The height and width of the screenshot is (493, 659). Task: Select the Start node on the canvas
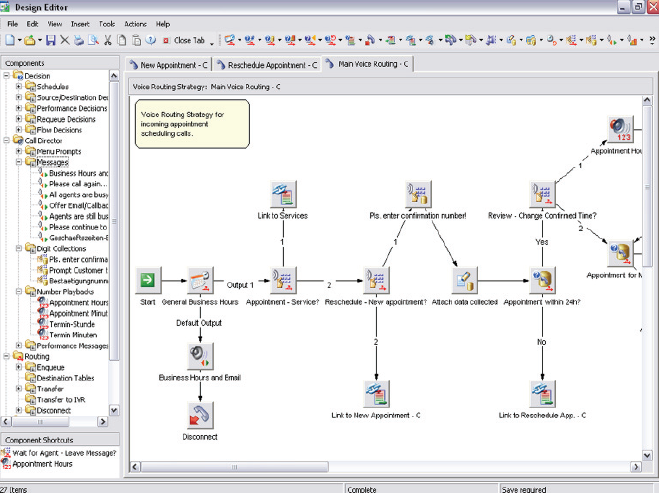[x=147, y=280]
